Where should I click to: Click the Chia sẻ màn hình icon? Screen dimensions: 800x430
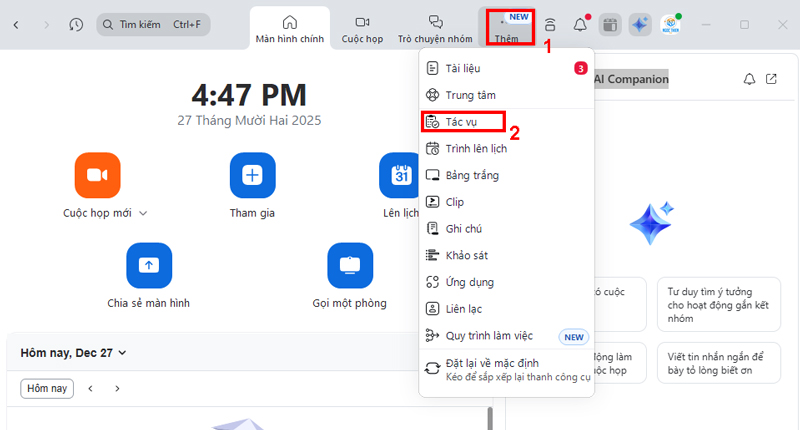click(148, 265)
